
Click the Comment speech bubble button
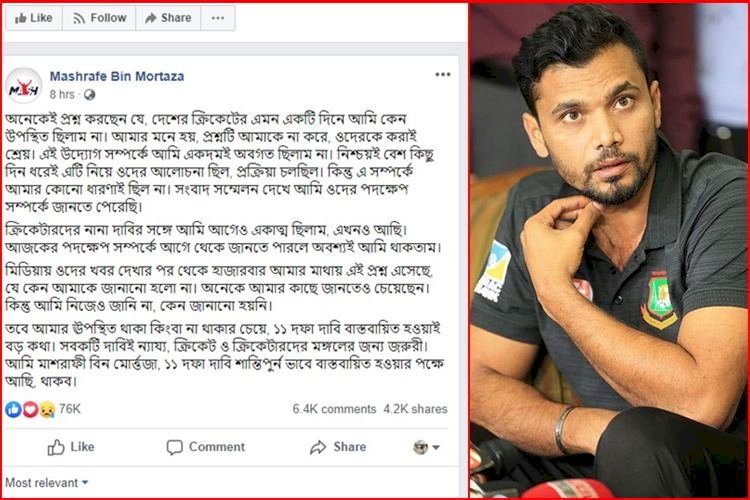[x=206, y=447]
